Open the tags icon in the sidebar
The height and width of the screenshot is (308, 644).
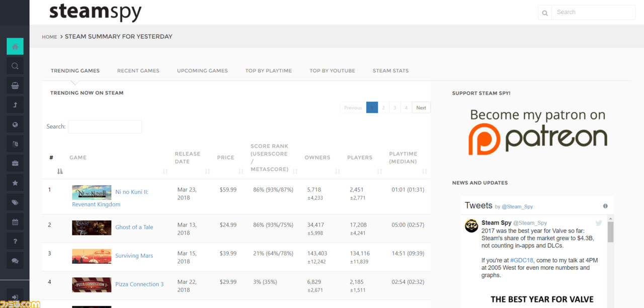(15, 202)
